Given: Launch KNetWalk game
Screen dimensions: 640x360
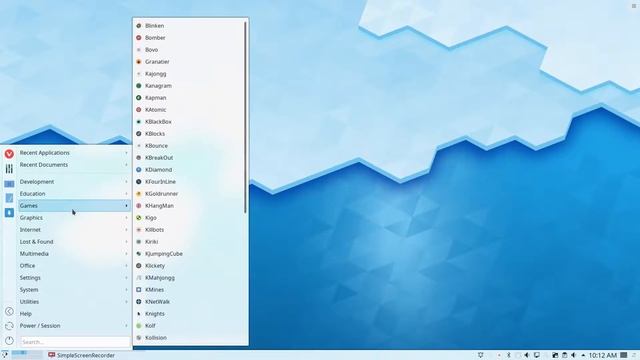Looking at the screenshot, I should pyautogui.click(x=189, y=302).
